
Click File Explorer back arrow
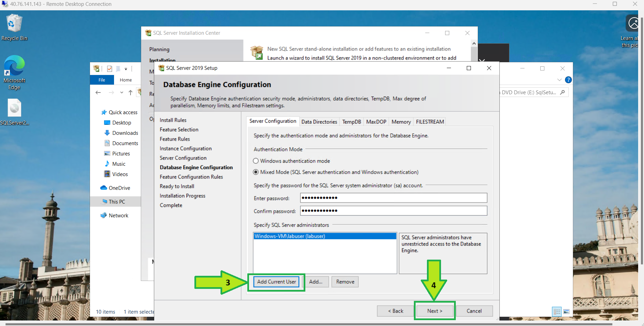click(x=98, y=93)
